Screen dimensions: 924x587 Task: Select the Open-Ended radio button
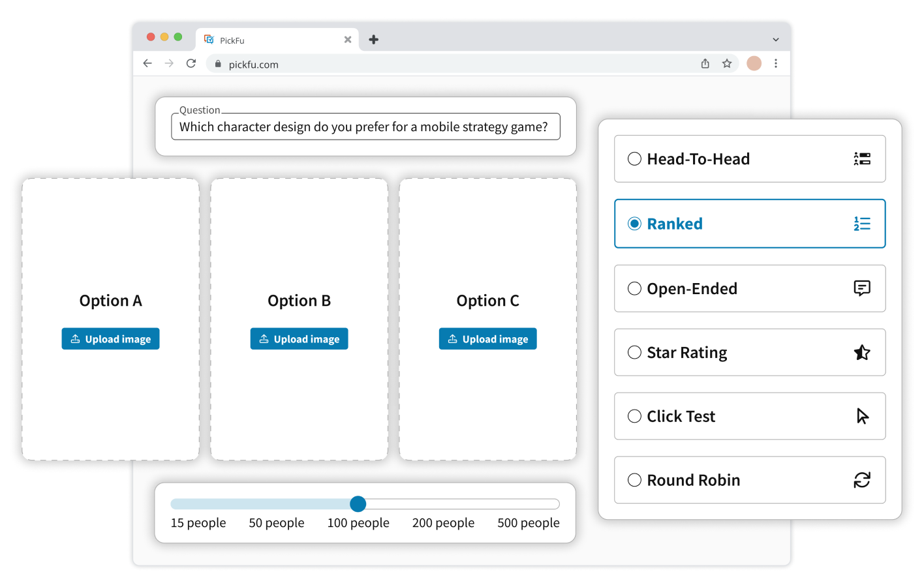634,288
